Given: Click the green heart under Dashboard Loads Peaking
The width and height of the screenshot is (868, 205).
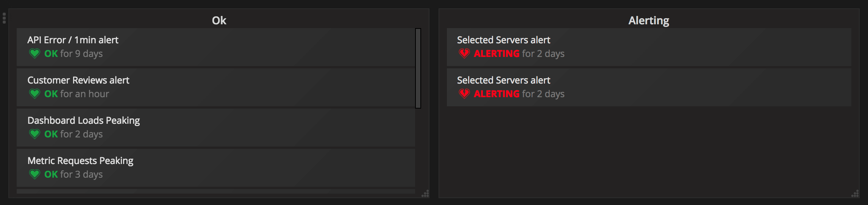Looking at the screenshot, I should (34, 134).
